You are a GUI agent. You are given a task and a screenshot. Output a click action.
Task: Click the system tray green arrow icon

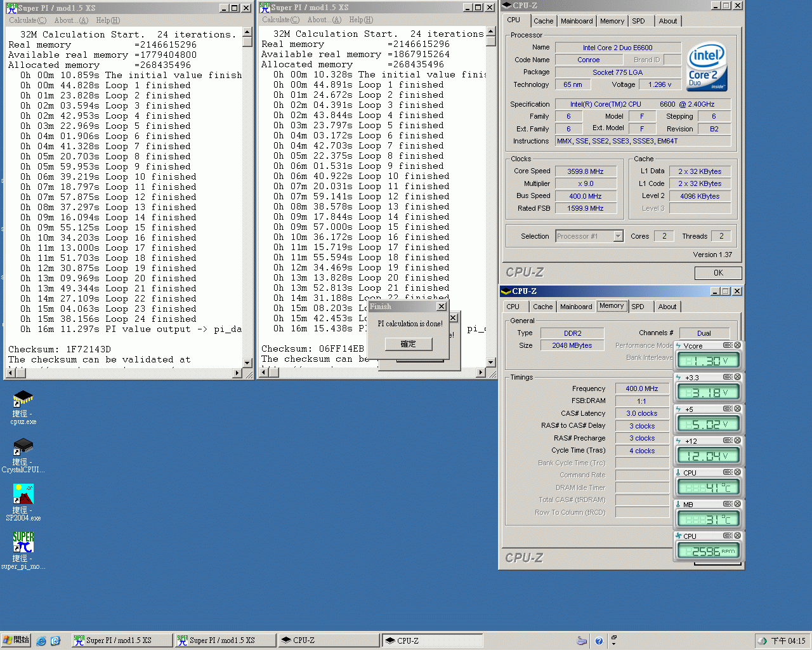pos(763,641)
